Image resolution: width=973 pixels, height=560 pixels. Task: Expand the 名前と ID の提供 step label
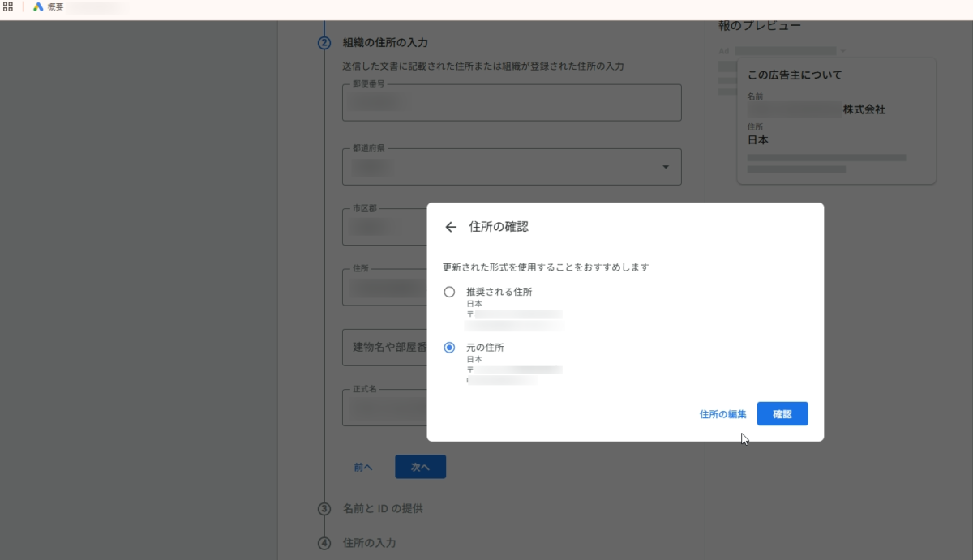point(383,509)
